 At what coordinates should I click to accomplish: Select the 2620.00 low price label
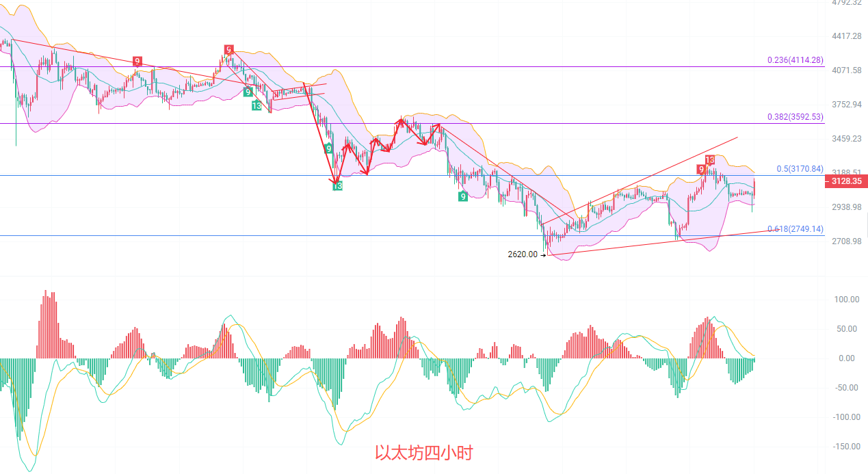coord(523,254)
